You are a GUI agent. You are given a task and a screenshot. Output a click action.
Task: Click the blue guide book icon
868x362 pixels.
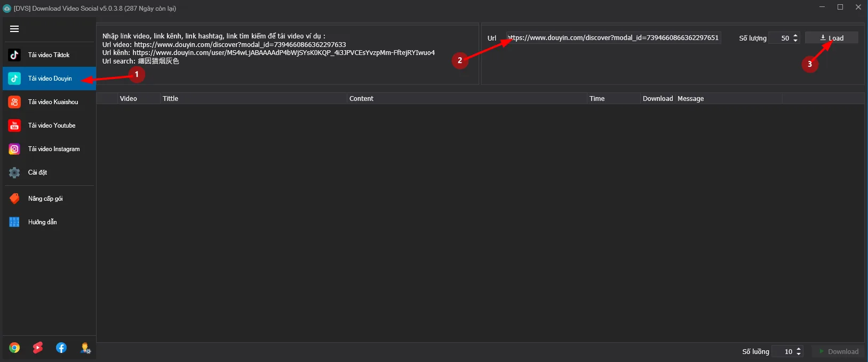coord(14,222)
